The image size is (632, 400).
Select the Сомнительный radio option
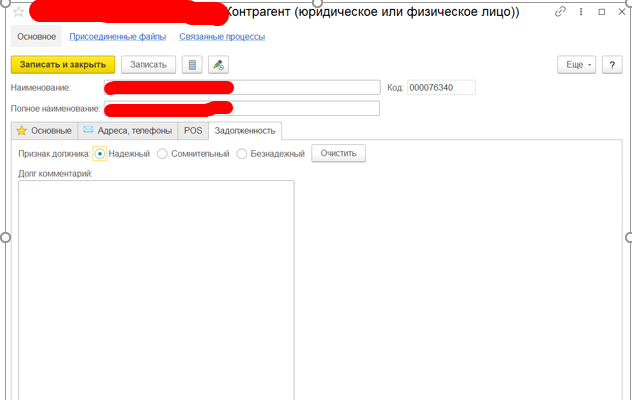point(163,153)
